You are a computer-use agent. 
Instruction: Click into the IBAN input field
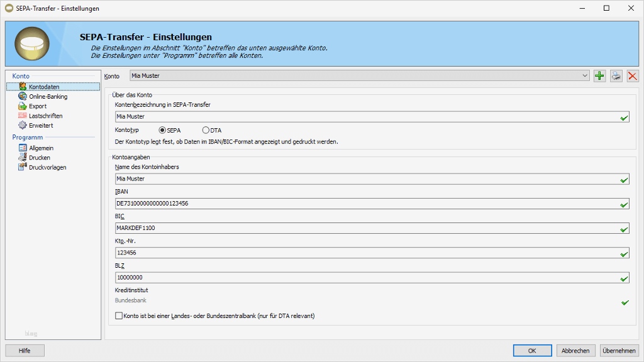(x=314, y=204)
